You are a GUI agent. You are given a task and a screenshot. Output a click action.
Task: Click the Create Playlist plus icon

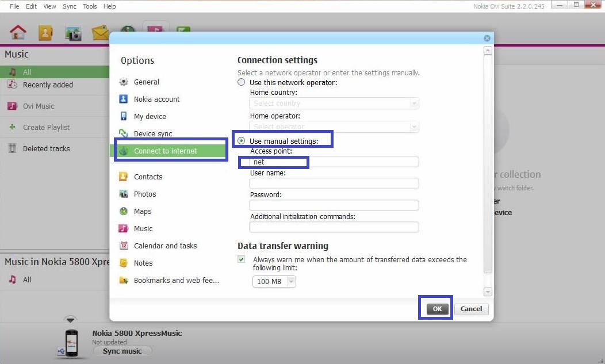[x=12, y=127]
